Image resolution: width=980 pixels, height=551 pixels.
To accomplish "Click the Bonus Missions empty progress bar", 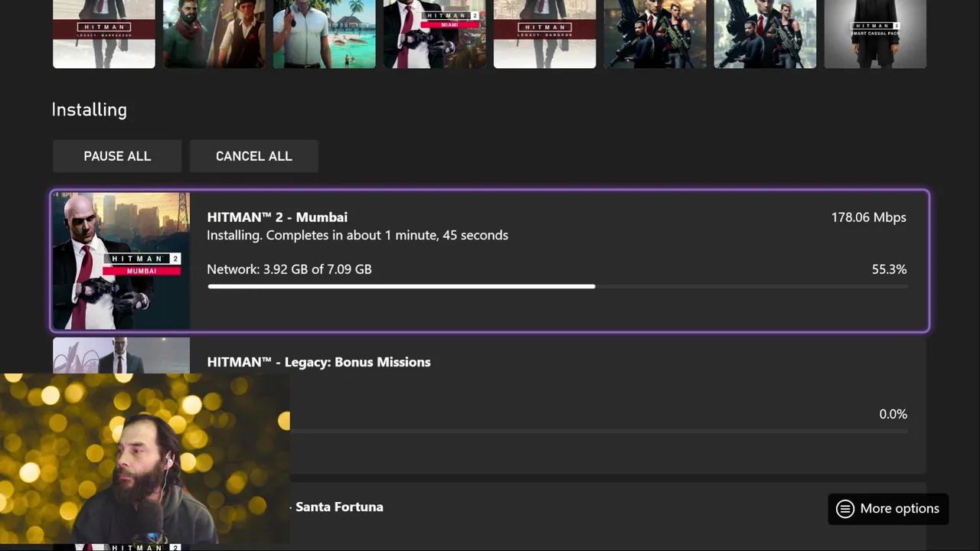I will tap(599, 432).
